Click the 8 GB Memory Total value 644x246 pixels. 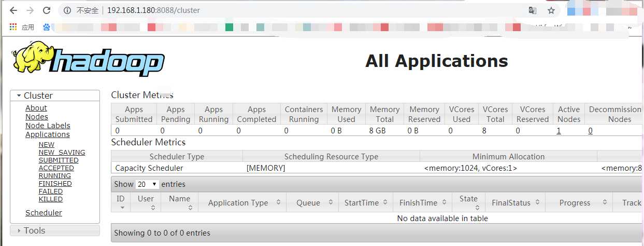tap(378, 131)
